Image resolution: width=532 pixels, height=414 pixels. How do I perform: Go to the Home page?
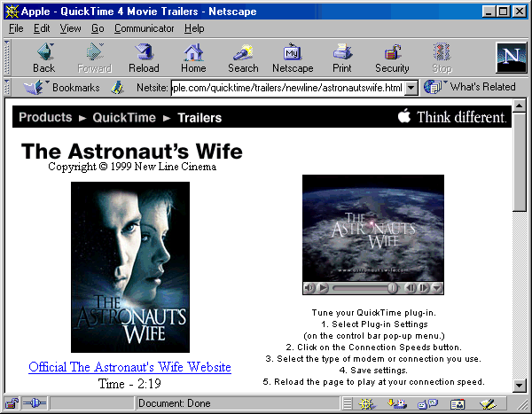193,58
